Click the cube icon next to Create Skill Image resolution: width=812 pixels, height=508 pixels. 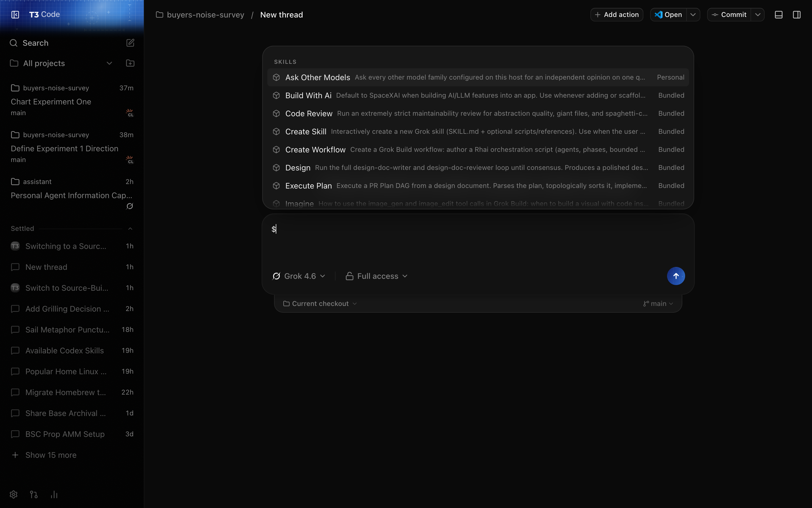[x=276, y=131]
